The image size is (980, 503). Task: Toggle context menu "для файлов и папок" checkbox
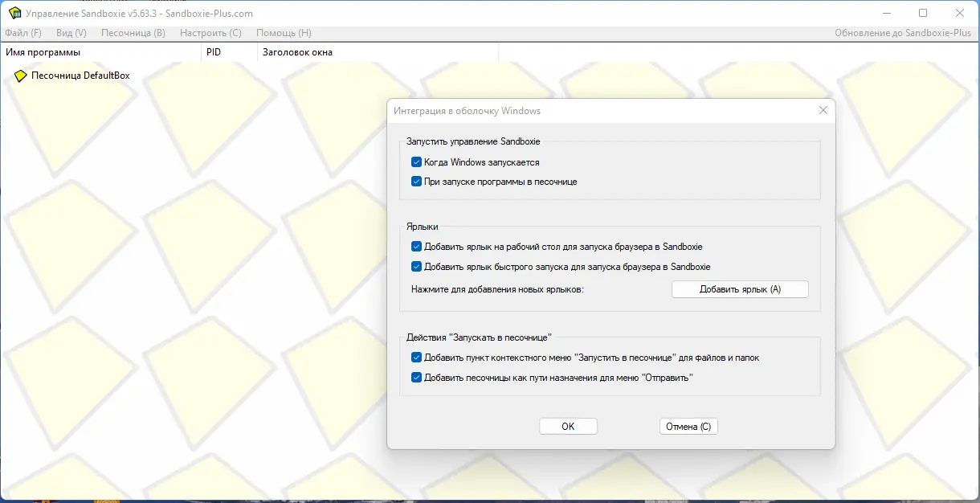pyautogui.click(x=416, y=358)
